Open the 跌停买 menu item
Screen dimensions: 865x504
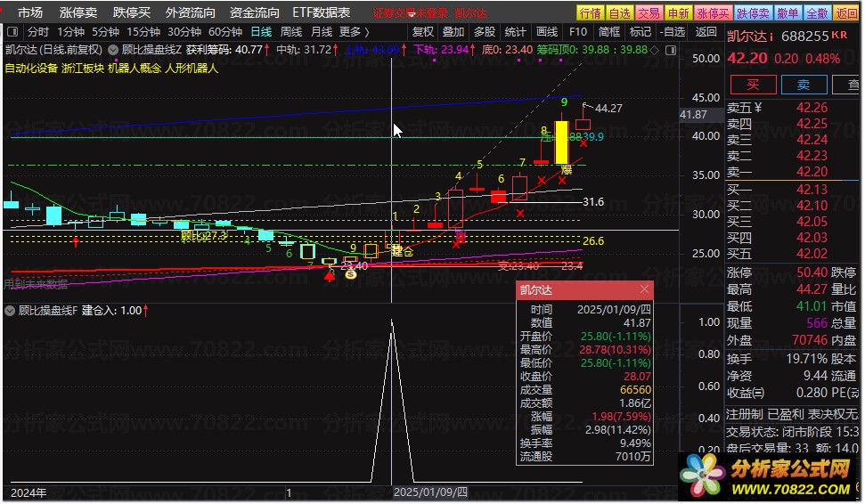coord(132,12)
